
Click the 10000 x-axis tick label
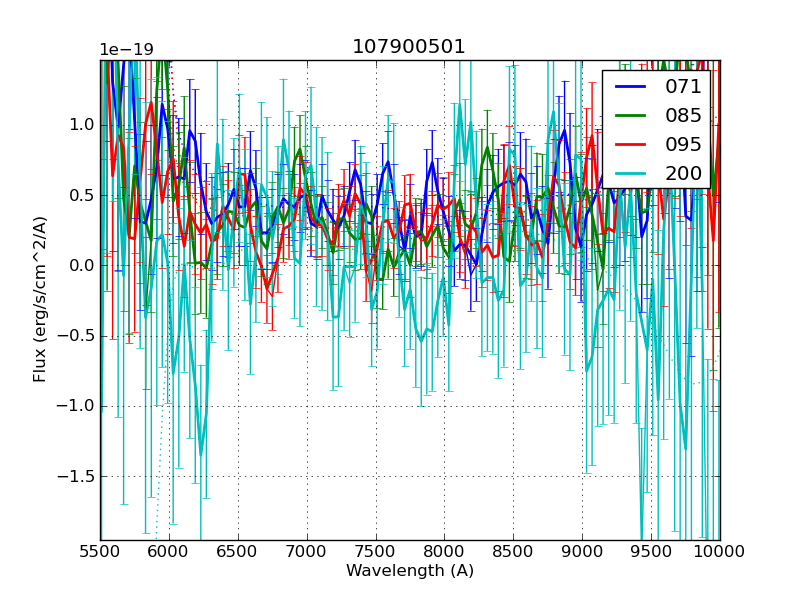[720, 551]
